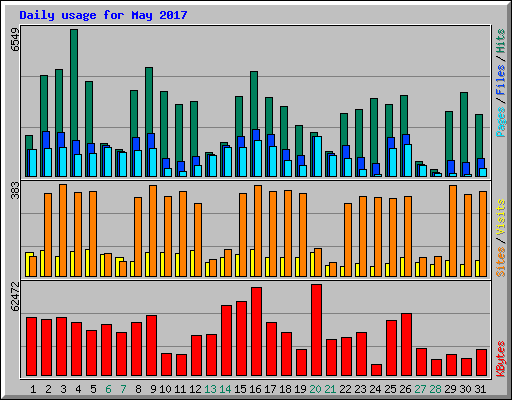Click the blue 'Files' legend label
Screen dimensions: 512x400
point(501,80)
